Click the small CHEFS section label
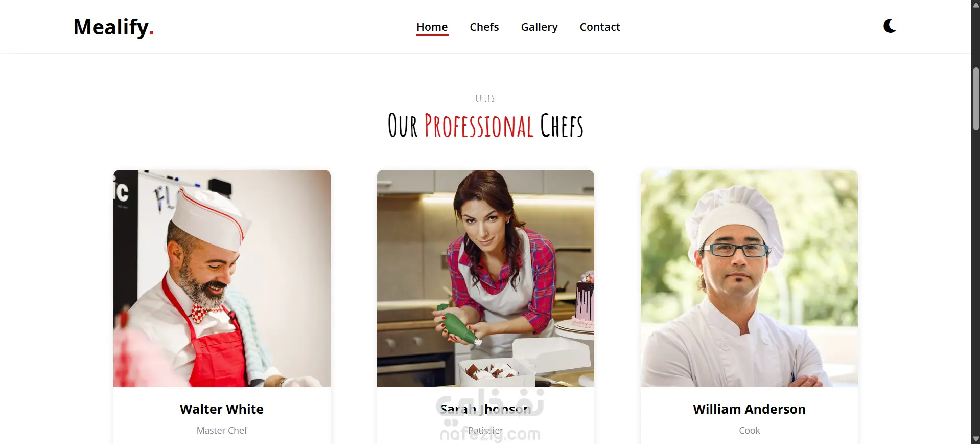Viewport: 980px width, 444px height. 485,98
